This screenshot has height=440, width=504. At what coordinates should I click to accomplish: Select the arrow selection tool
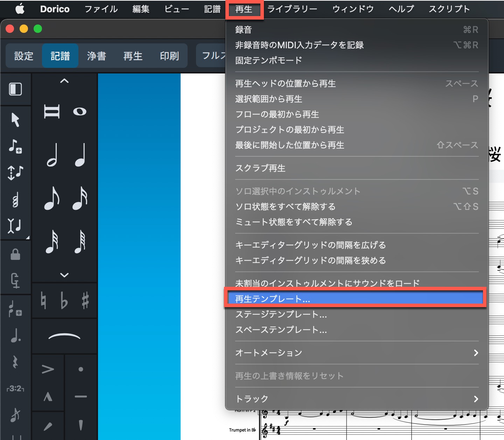tap(15, 120)
